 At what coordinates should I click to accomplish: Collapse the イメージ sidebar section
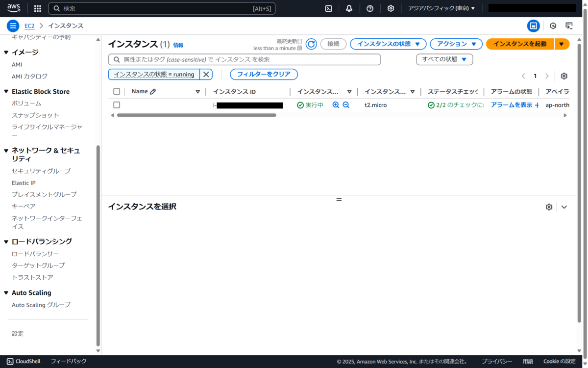[6, 53]
